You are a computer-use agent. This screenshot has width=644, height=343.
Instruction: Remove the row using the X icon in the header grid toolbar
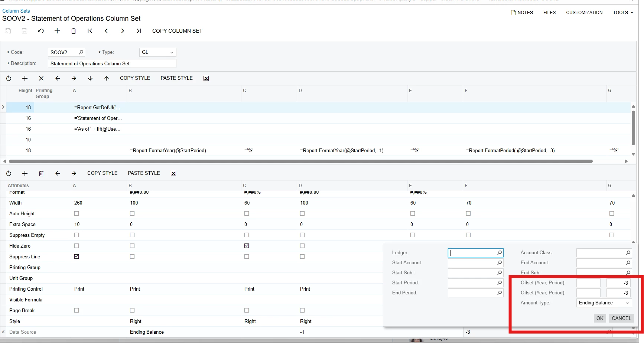(x=41, y=78)
